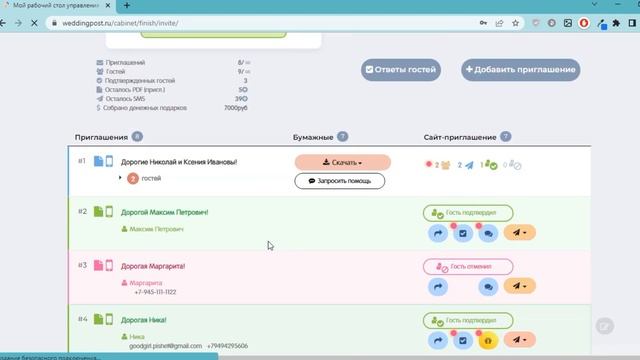This screenshot has width=640, height=360.
Task: Open the checklist icon in Ника row
Action: (463, 340)
